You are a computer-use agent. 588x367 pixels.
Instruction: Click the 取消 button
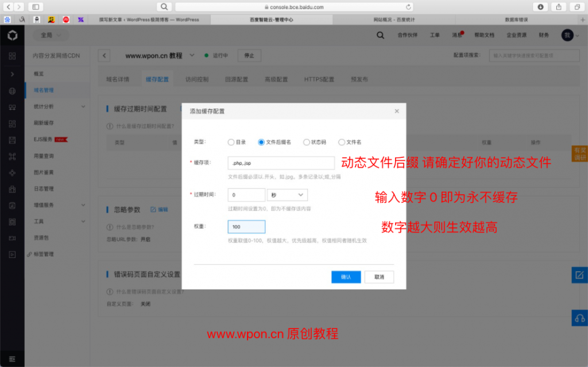[x=379, y=277]
